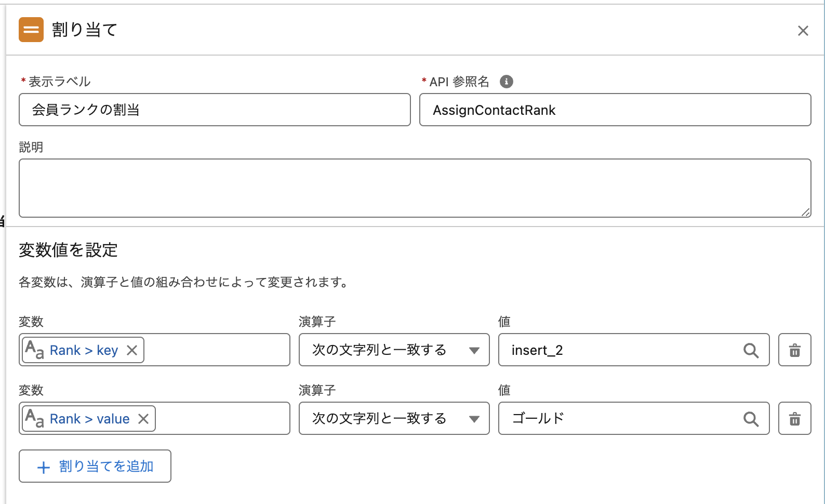This screenshot has height=504, width=825.
Task: Click the 割り当てを追加 button
Action: 95,467
